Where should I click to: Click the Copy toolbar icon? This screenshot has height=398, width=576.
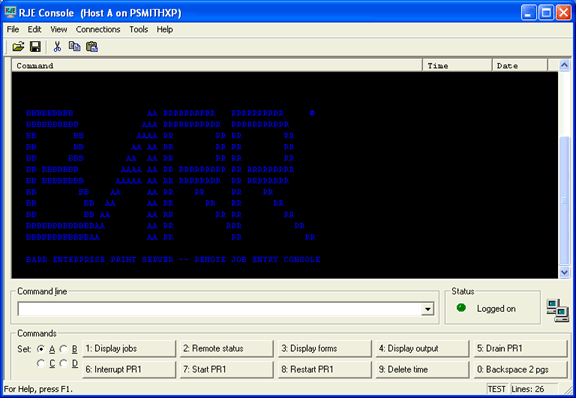[x=75, y=47]
